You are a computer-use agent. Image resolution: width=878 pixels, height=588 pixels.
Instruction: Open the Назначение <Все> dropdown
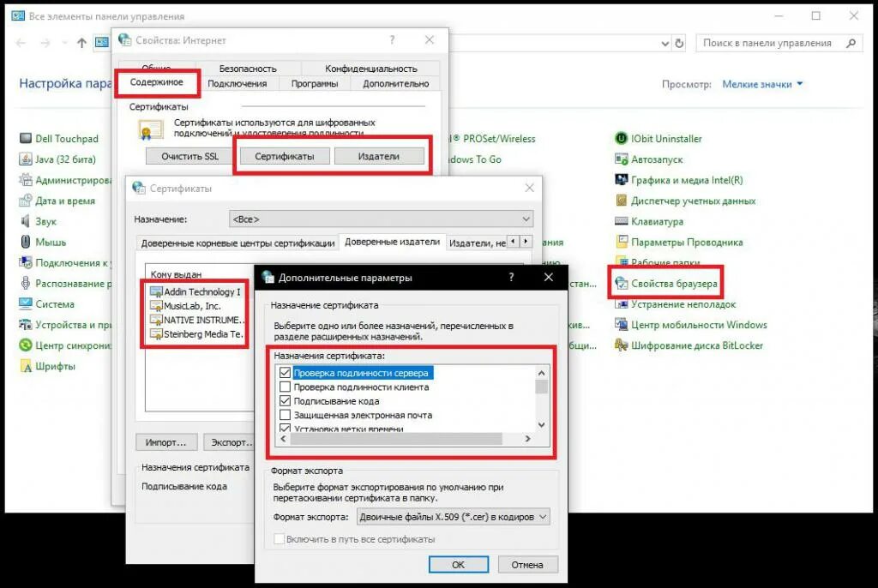[382, 219]
